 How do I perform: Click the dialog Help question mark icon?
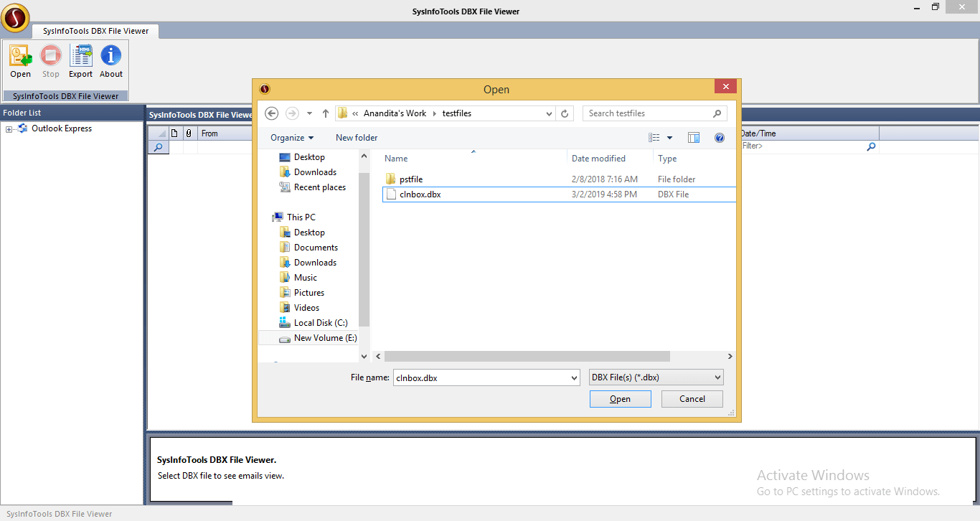tap(720, 138)
